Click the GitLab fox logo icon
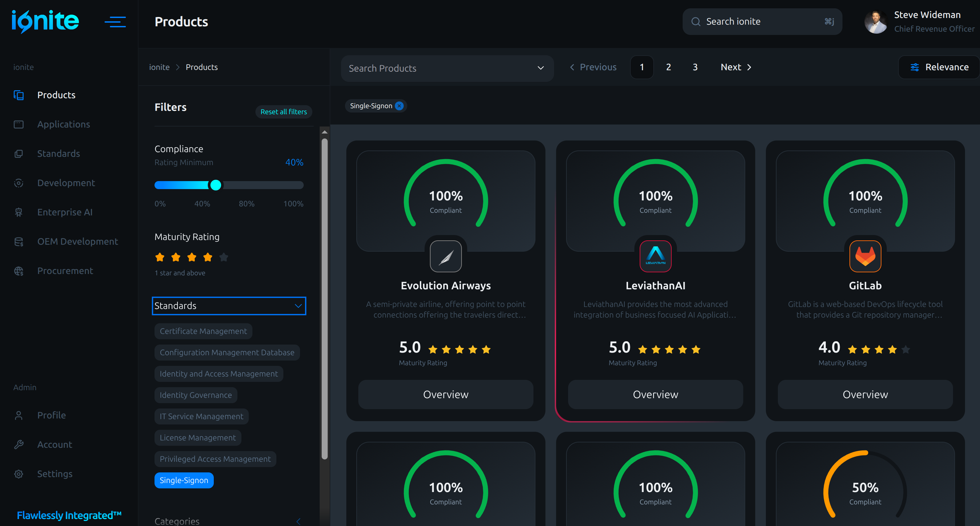This screenshot has height=526, width=980. (x=865, y=256)
